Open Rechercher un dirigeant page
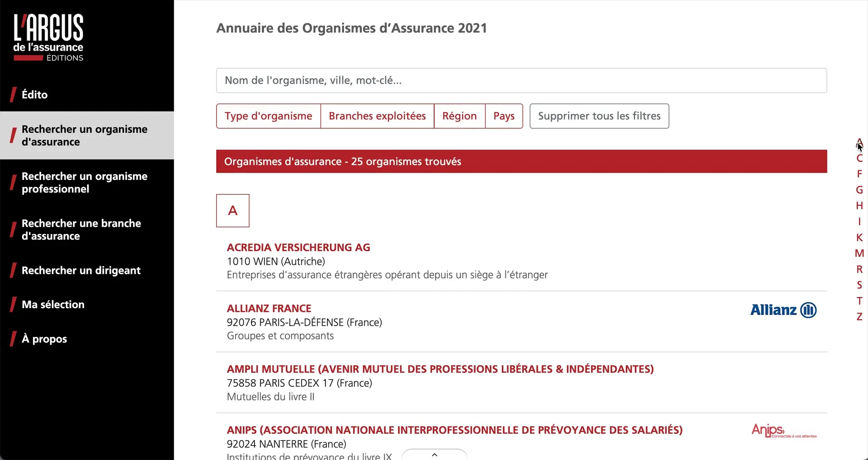The width and height of the screenshot is (868, 460). click(x=81, y=270)
